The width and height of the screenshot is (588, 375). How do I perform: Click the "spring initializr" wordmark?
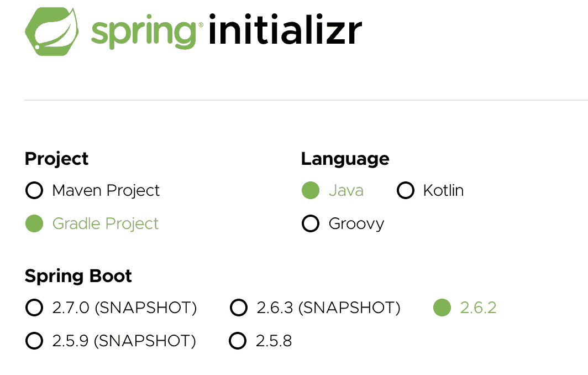pos(227,30)
